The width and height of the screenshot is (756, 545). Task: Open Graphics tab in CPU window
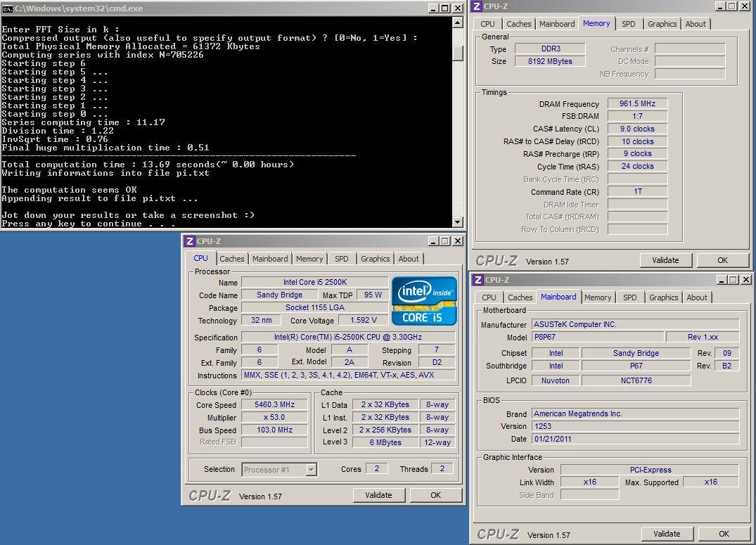tap(375, 259)
